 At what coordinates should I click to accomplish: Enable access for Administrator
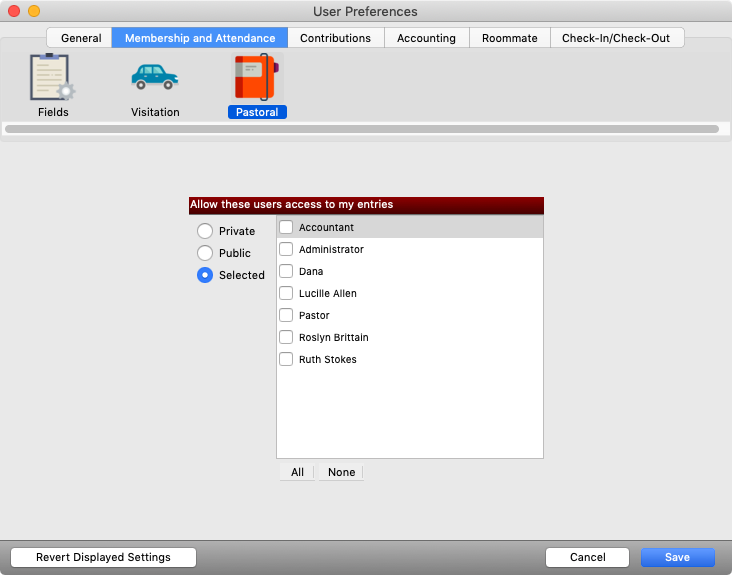(x=286, y=249)
